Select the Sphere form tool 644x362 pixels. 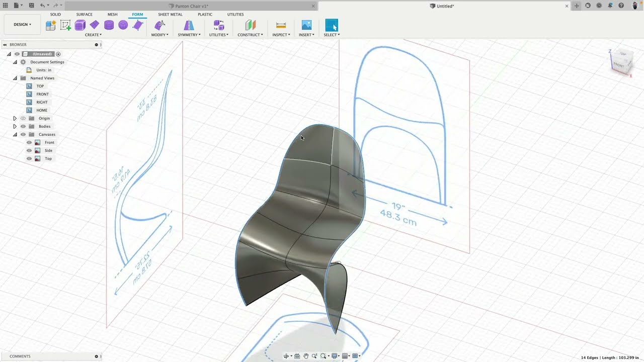click(x=123, y=25)
